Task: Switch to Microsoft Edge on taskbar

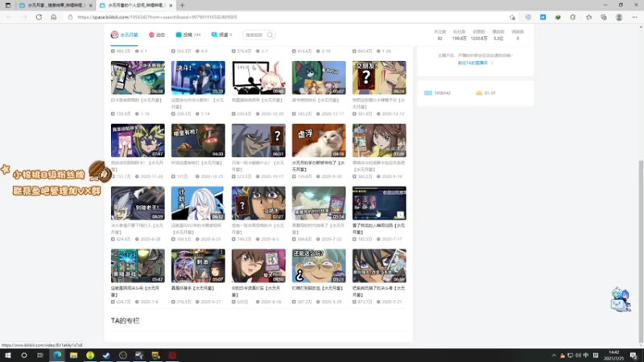Action: click(x=57, y=356)
